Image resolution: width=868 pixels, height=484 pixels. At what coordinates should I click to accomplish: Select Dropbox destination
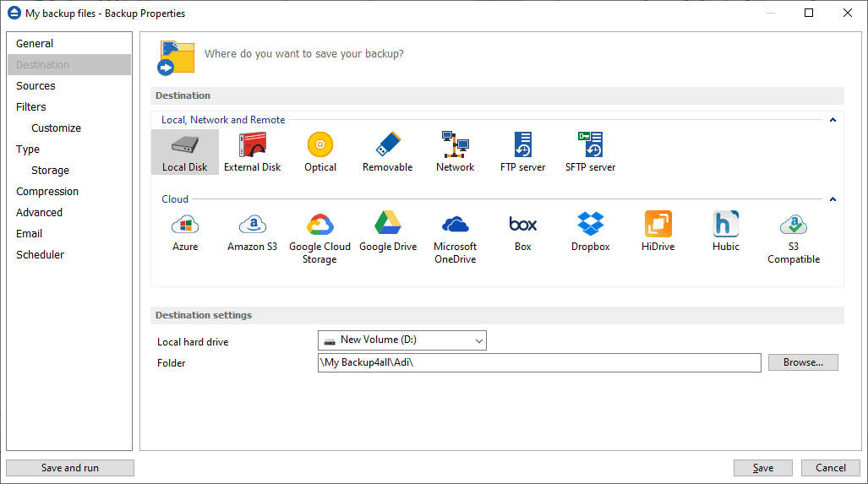(x=590, y=231)
